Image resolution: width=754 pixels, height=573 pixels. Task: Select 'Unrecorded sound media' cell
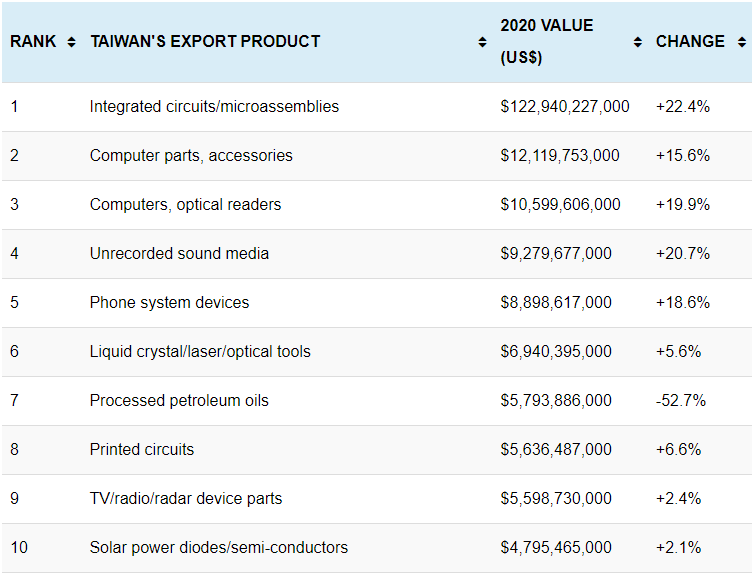(179, 253)
